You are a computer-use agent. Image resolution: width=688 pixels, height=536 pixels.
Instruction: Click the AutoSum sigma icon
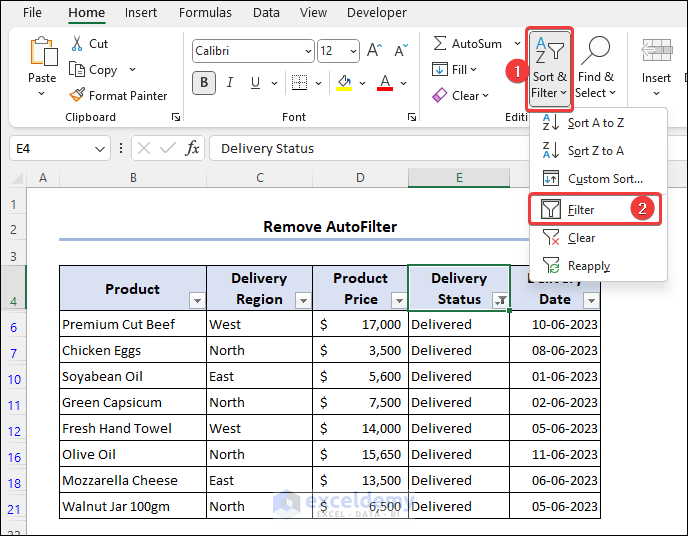pyautogui.click(x=440, y=44)
